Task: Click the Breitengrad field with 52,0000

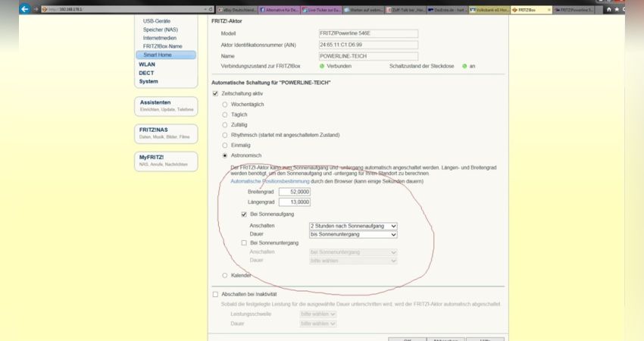Action: (x=295, y=192)
